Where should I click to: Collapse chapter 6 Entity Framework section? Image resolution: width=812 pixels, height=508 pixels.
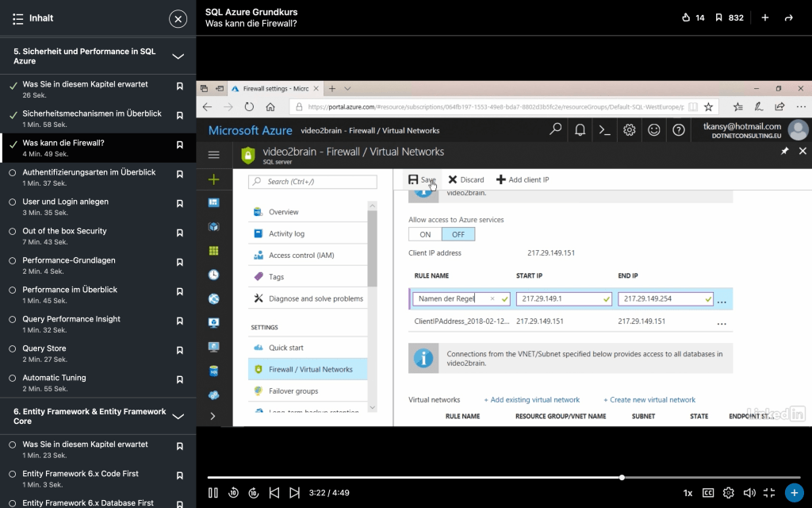[178, 417]
